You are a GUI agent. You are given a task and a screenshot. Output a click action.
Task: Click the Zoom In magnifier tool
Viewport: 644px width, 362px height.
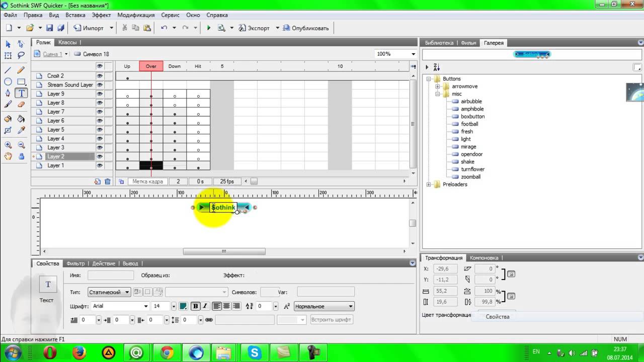point(8,145)
